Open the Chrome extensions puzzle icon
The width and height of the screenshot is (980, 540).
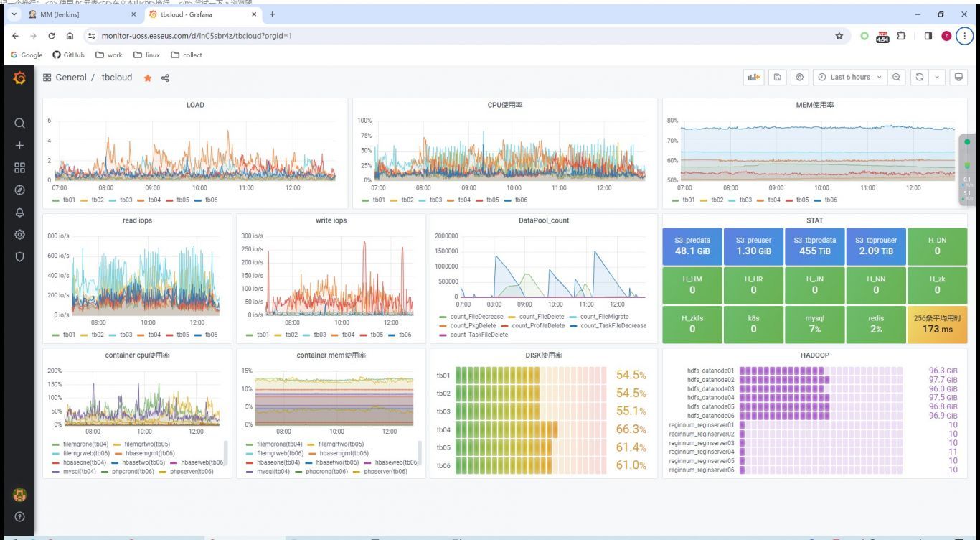902,36
